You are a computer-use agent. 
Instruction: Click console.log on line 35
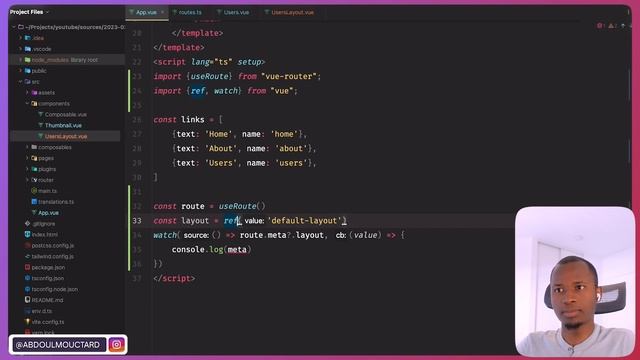(197, 249)
